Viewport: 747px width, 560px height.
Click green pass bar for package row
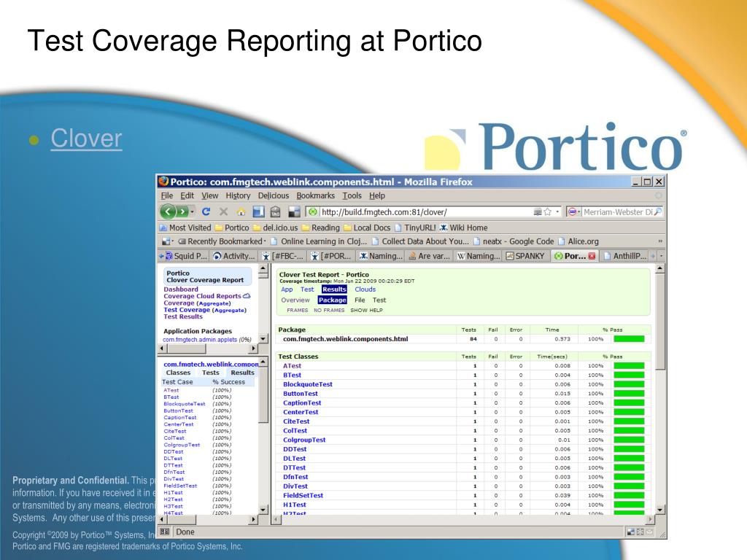[x=629, y=339]
